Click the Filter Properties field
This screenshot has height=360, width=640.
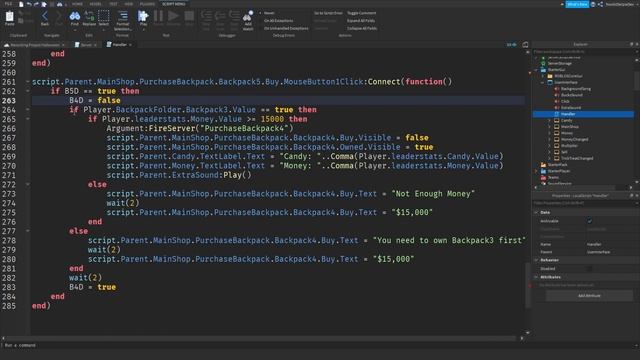(x=584, y=203)
